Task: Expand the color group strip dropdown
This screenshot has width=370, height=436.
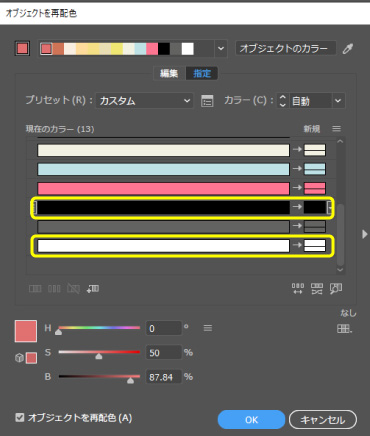Action: [x=221, y=49]
